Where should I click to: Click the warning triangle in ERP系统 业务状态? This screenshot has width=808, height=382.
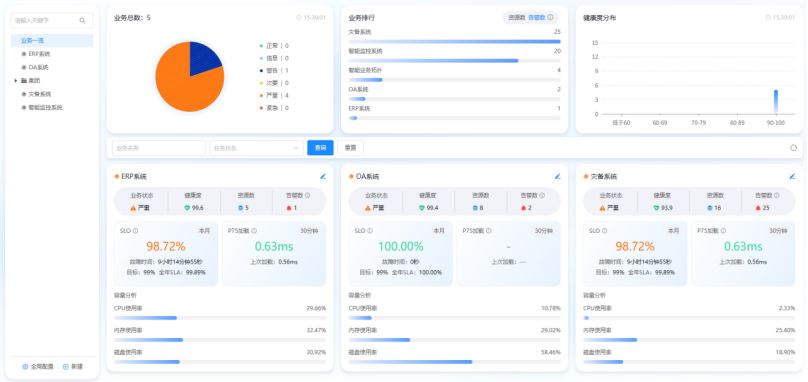coord(133,208)
